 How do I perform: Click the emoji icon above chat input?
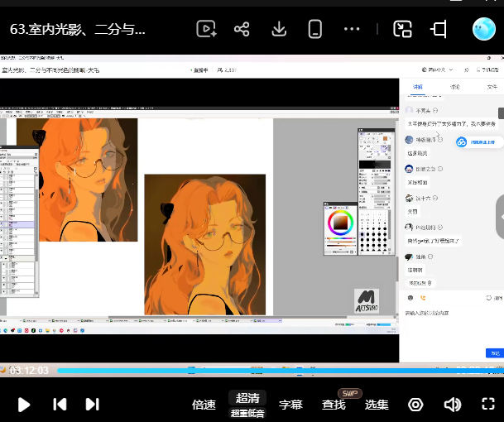point(410,298)
